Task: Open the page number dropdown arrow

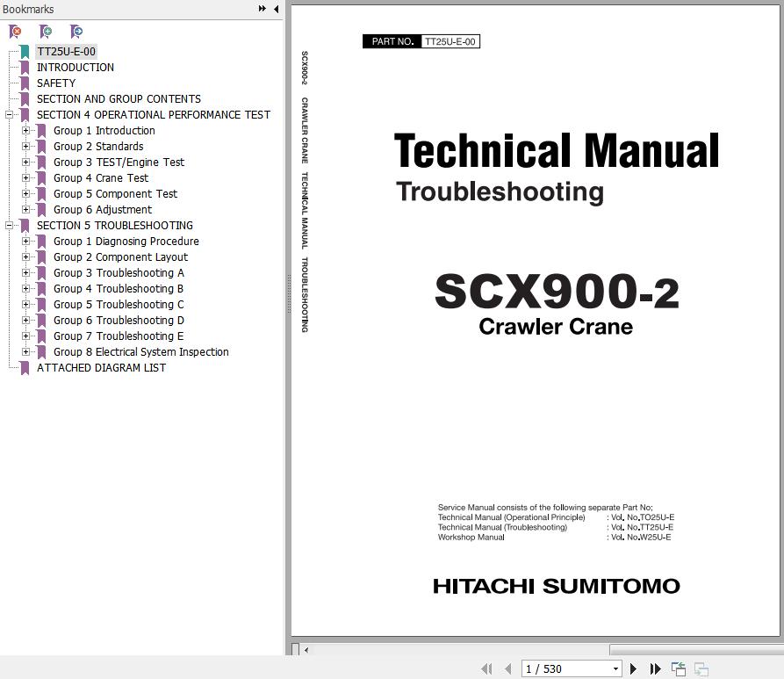Action: point(615,669)
